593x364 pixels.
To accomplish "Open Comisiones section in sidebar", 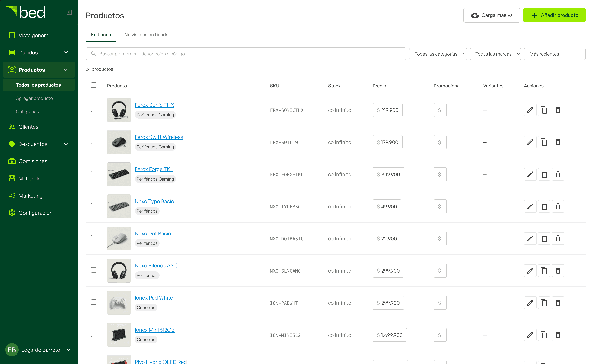I will 39,161.
